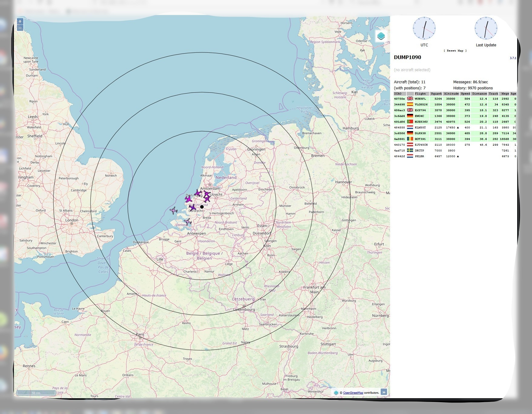Open the map layer switcher
Image resolution: width=532 pixels, height=414 pixels.
click(381, 36)
